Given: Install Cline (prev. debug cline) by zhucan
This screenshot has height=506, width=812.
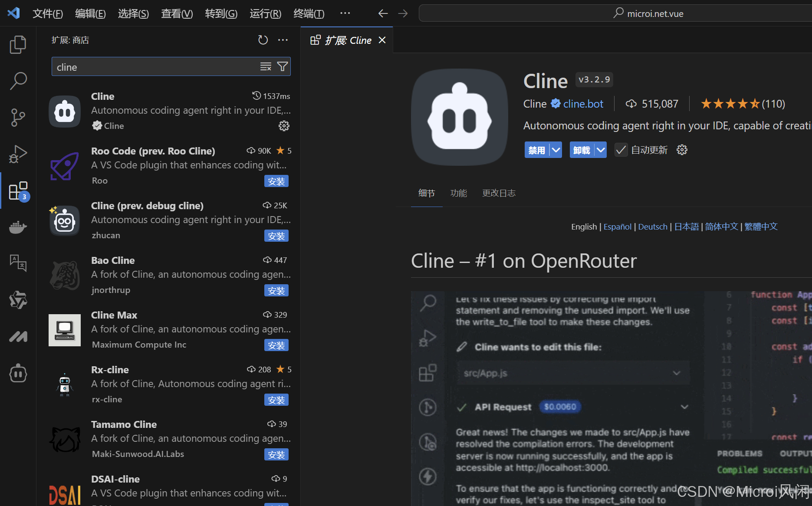Looking at the screenshot, I should click(x=276, y=236).
